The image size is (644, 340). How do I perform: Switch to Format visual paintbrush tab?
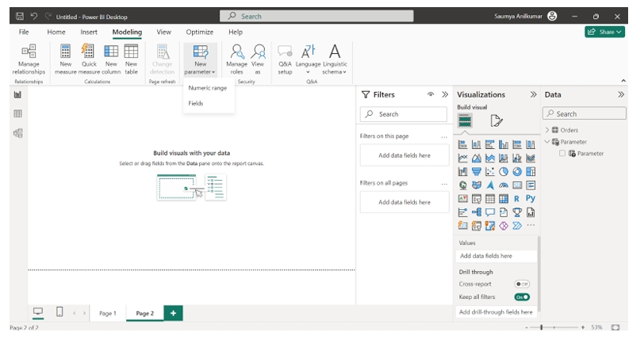coord(496,120)
